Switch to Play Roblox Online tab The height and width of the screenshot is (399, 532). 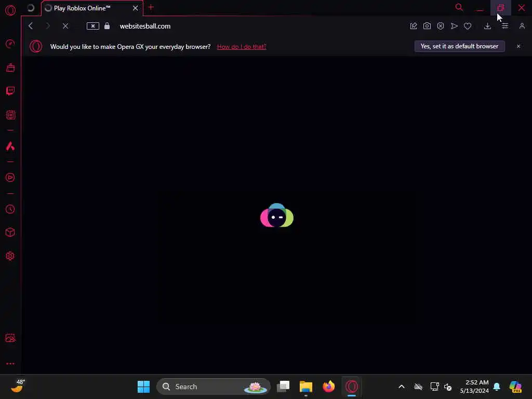coord(82,8)
